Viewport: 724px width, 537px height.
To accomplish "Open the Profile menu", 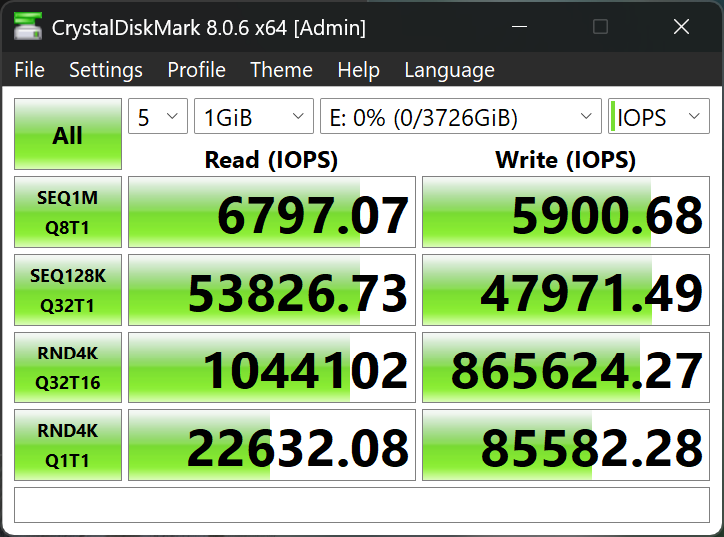I will 196,70.
